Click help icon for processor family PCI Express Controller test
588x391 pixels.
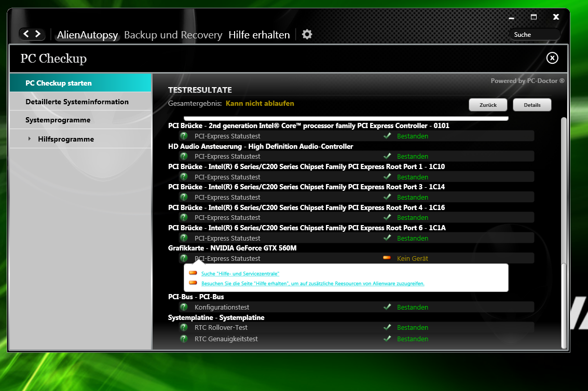coord(184,136)
